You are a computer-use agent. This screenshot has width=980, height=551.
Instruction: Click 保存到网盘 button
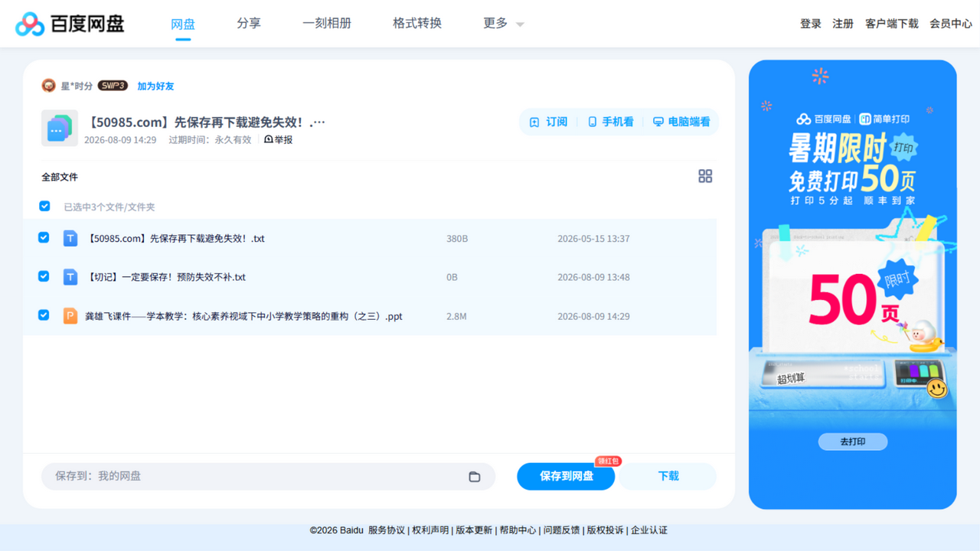coord(566,476)
